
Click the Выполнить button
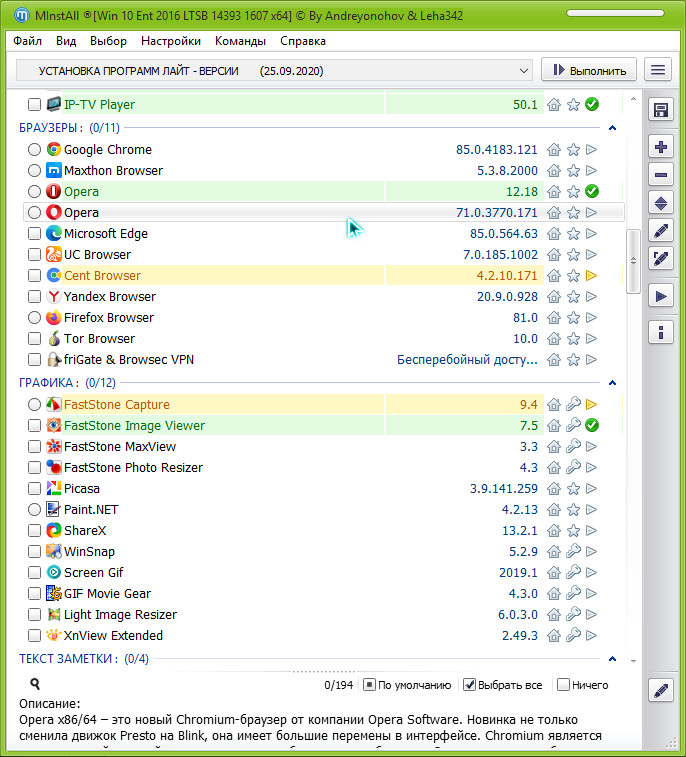coord(589,70)
